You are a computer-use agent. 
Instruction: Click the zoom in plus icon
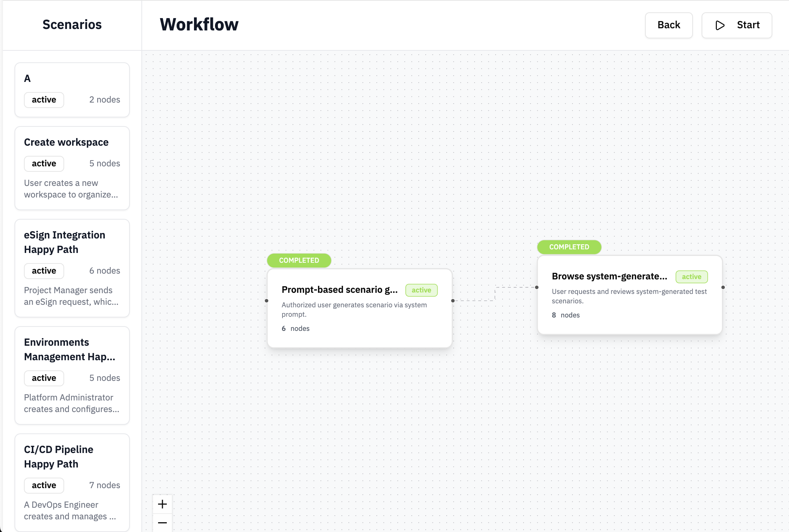tap(162, 504)
